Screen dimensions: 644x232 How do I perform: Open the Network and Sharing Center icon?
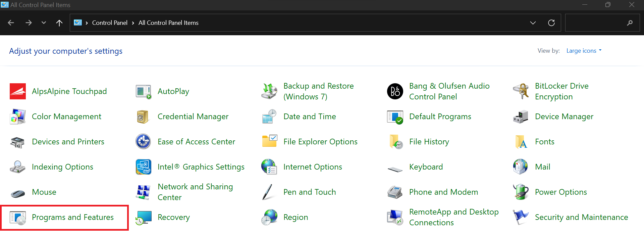[144, 192]
